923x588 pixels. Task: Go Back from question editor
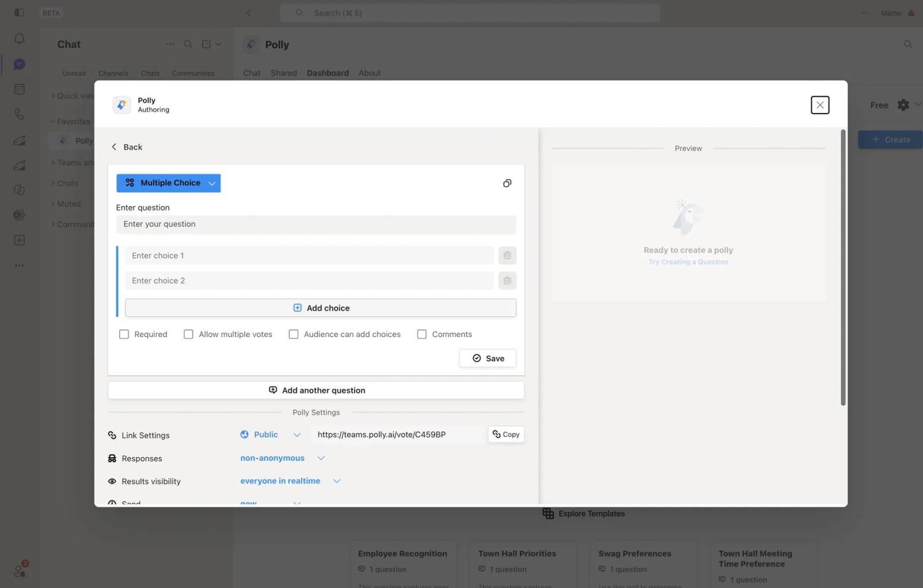point(127,147)
